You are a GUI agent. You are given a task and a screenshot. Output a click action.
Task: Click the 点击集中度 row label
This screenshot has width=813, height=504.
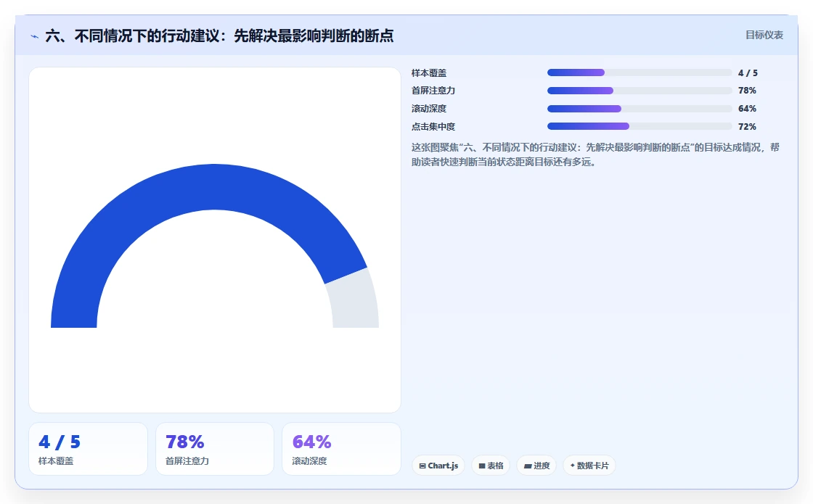(433, 126)
